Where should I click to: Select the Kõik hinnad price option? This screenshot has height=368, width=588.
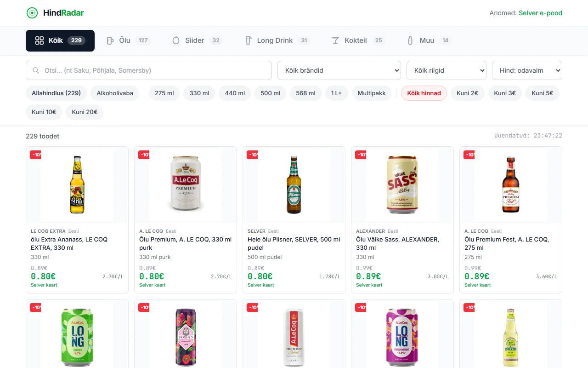[424, 93]
